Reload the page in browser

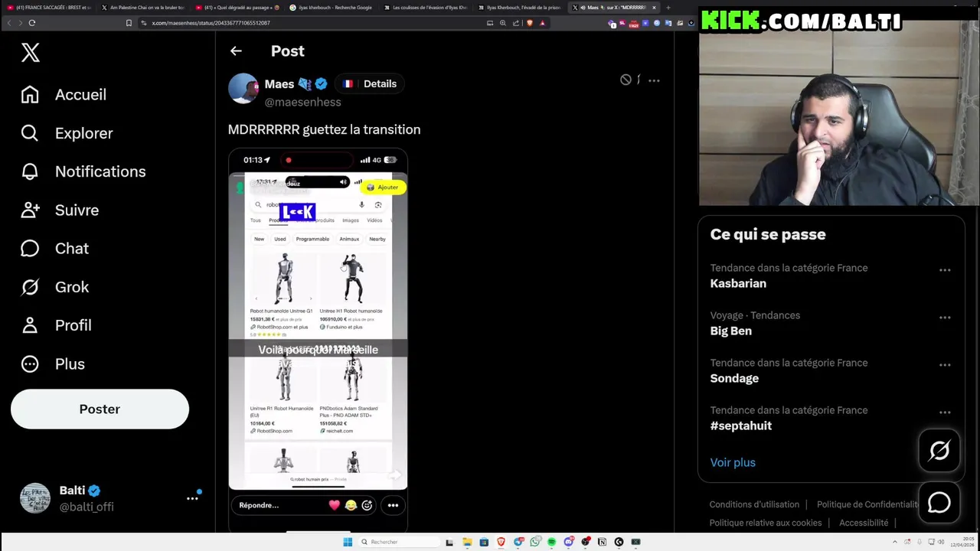[x=32, y=23]
